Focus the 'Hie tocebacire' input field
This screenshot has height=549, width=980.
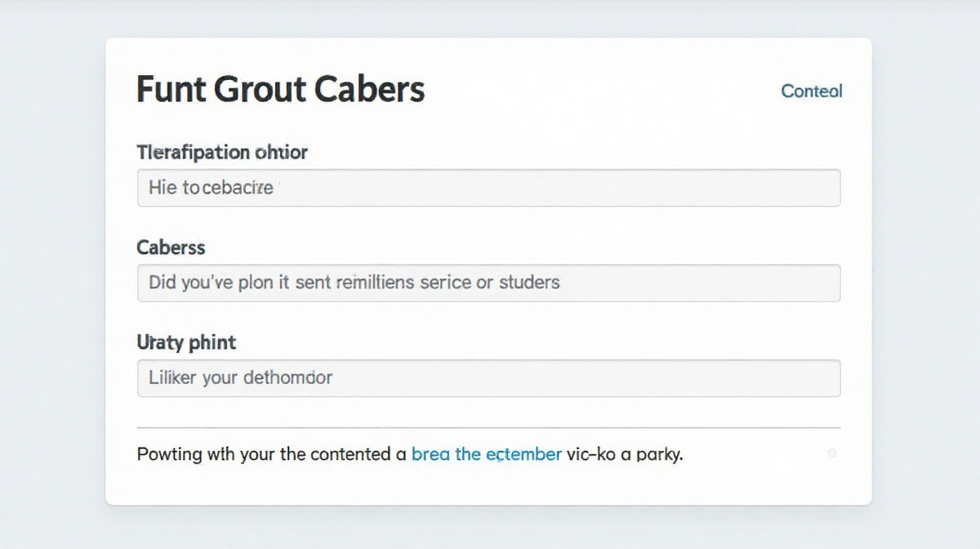pos(488,188)
